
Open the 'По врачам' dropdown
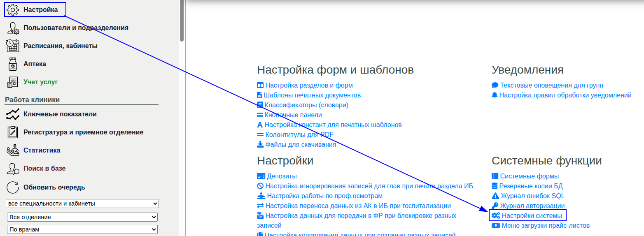click(83, 229)
